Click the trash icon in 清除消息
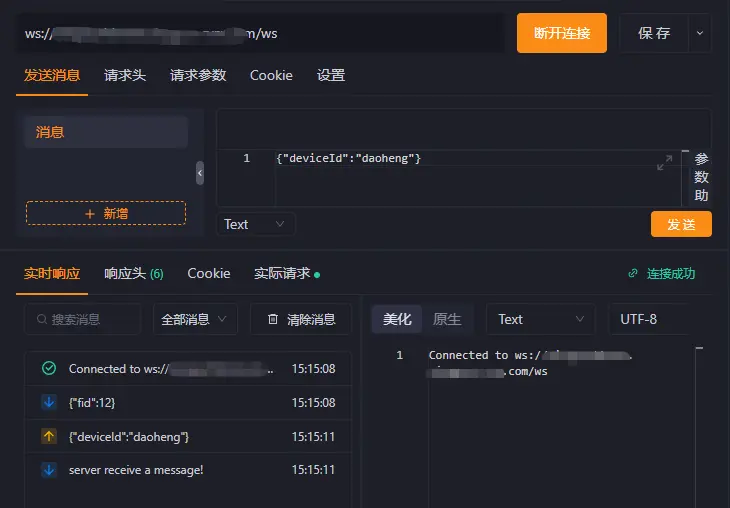This screenshot has height=508, width=730. 273,319
